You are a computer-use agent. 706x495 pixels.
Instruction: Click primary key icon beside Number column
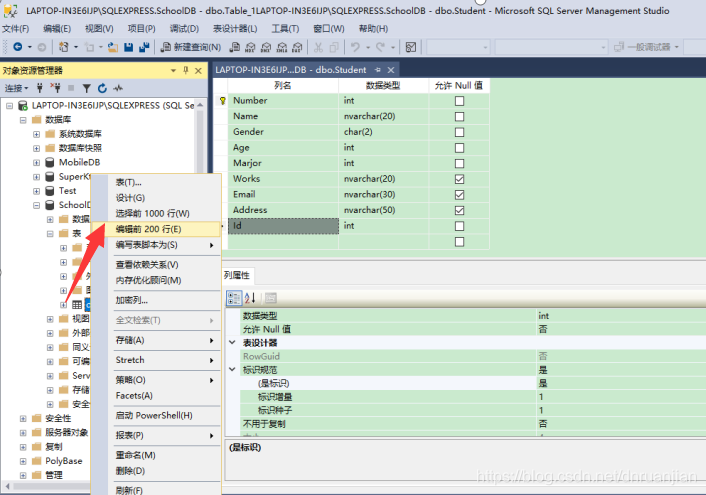[222, 100]
